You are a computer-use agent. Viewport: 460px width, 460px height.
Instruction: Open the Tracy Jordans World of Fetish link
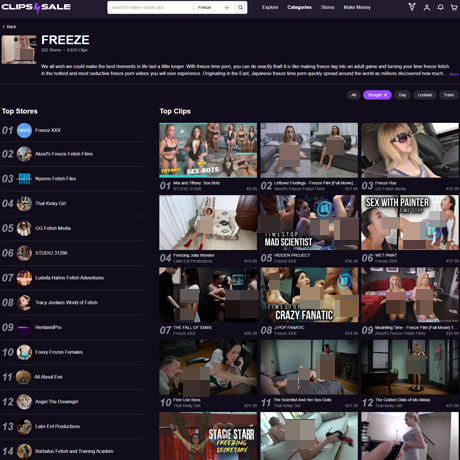click(66, 303)
